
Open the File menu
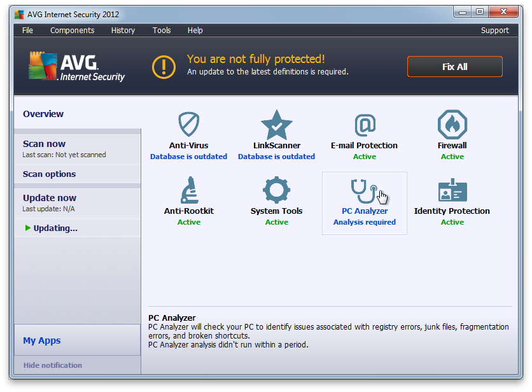click(27, 30)
